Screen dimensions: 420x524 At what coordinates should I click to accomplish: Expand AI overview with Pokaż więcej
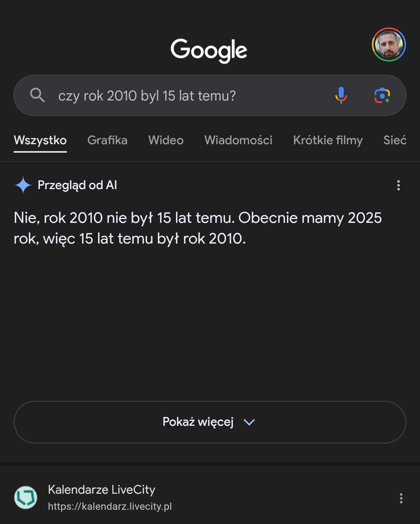point(210,422)
